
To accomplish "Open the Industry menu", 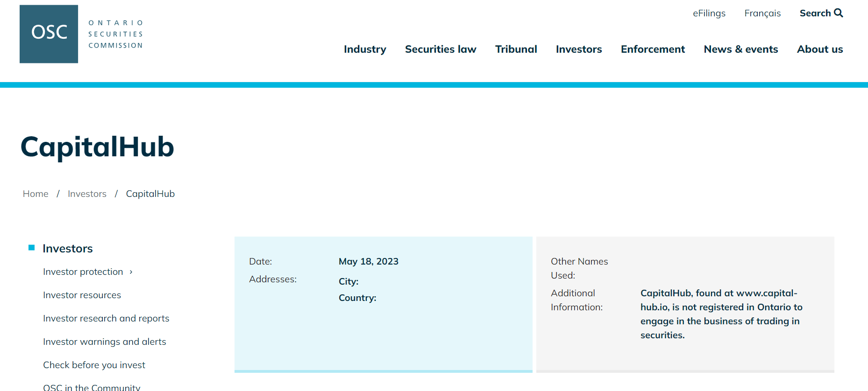I will [x=365, y=49].
